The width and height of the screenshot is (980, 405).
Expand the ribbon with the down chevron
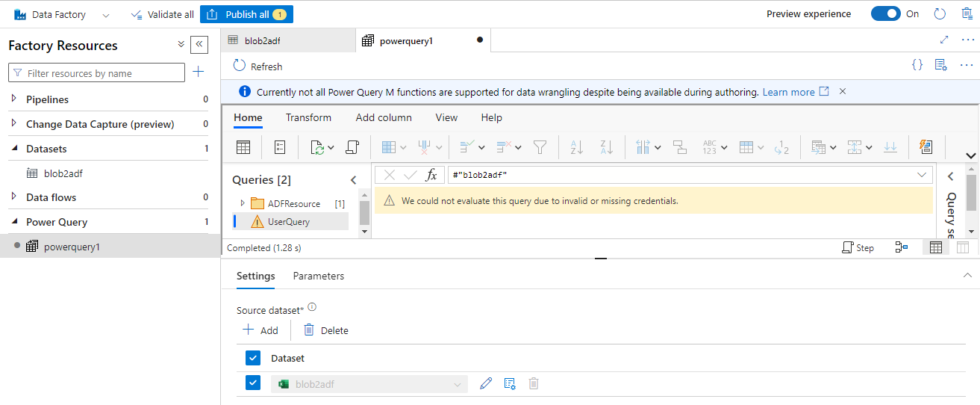click(x=970, y=155)
